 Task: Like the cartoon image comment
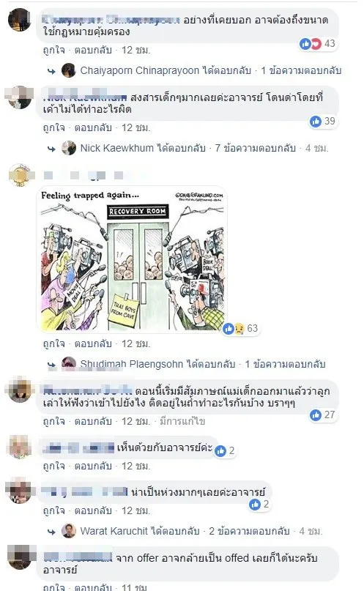(x=54, y=343)
